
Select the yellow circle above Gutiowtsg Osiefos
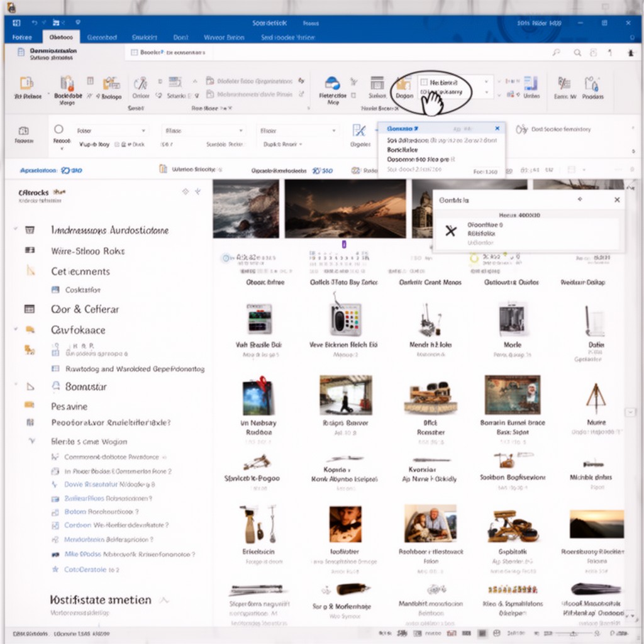click(474, 258)
